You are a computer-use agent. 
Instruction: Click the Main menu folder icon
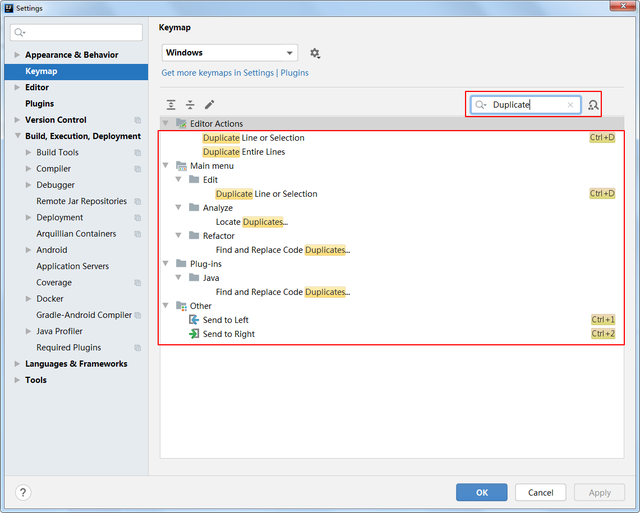pyautogui.click(x=181, y=166)
